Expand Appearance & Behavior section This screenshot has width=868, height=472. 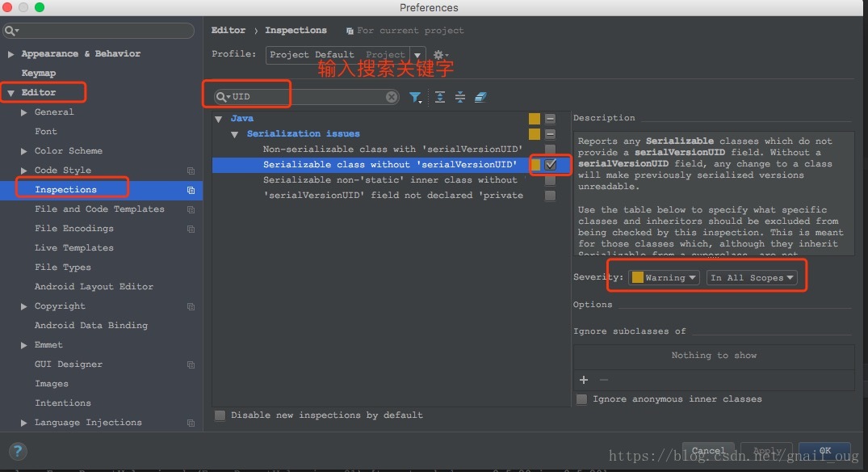10,54
